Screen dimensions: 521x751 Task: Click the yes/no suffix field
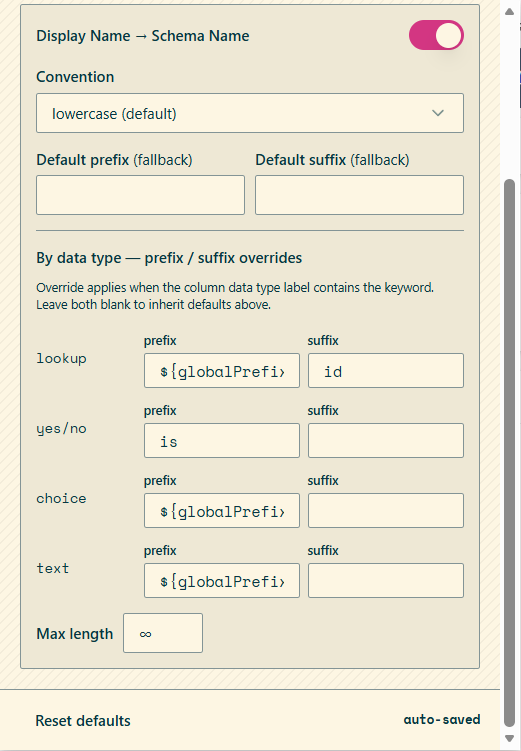(385, 441)
